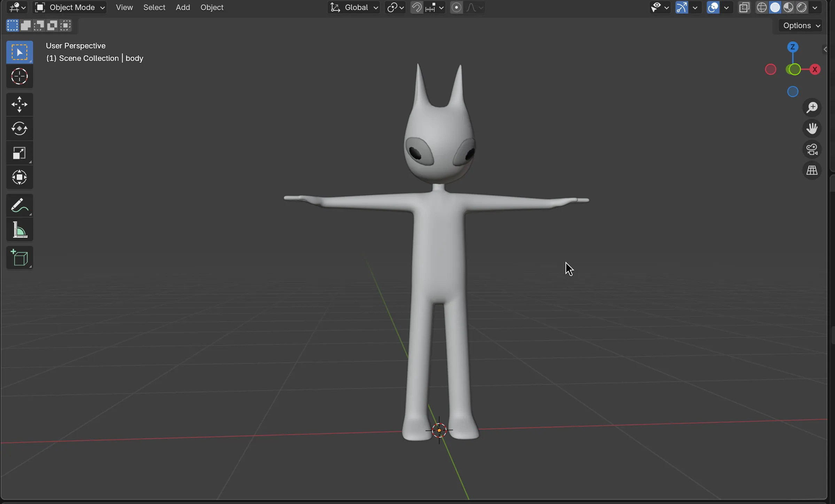Toggle X-ray display mode
The width and height of the screenshot is (835, 504).
tap(744, 7)
